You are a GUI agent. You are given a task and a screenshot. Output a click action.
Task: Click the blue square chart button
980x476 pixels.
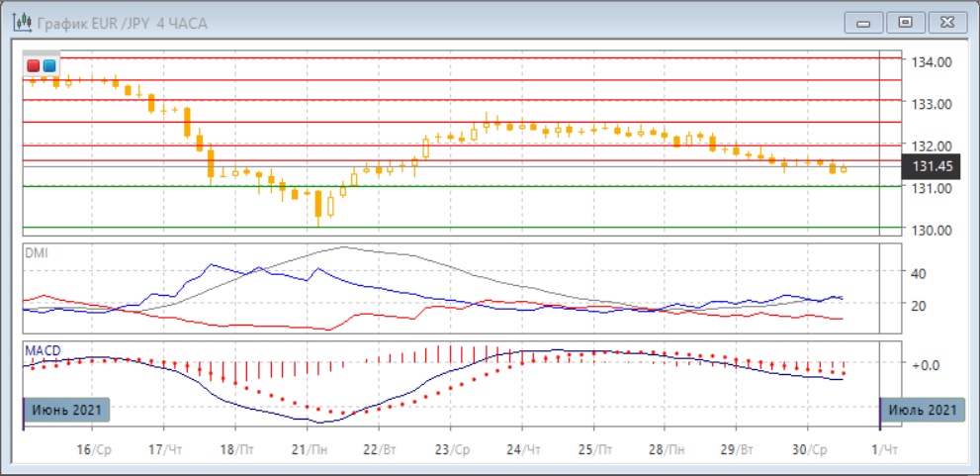pyautogui.click(x=48, y=65)
